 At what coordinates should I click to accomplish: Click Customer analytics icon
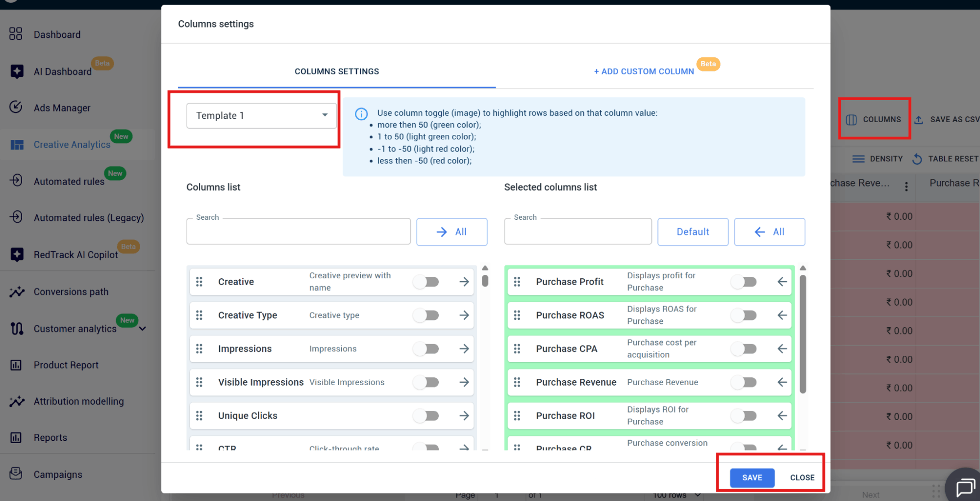click(17, 328)
